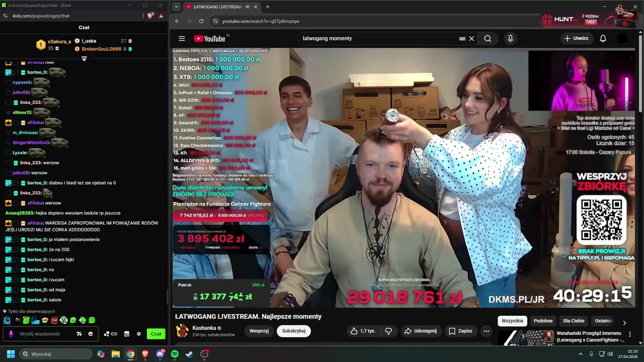The image size is (644, 362).
Task: Select the Wszystkie filter chip
Action: [512, 321]
